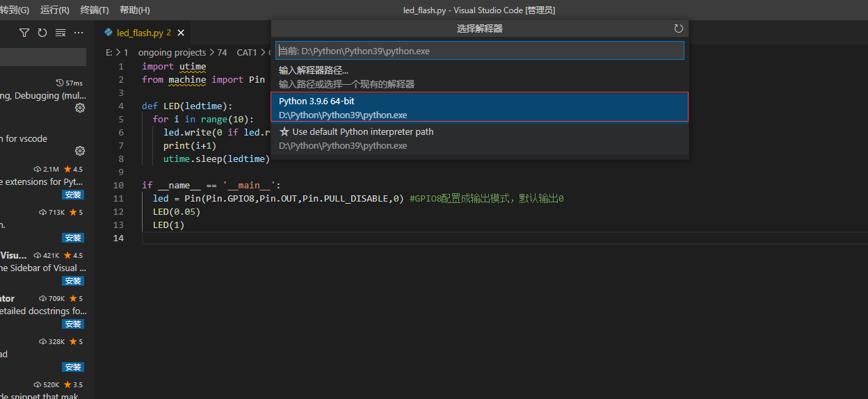This screenshot has height=399, width=868.
Task: Click breadcrumb segment 'CAT1'
Action: click(x=247, y=52)
